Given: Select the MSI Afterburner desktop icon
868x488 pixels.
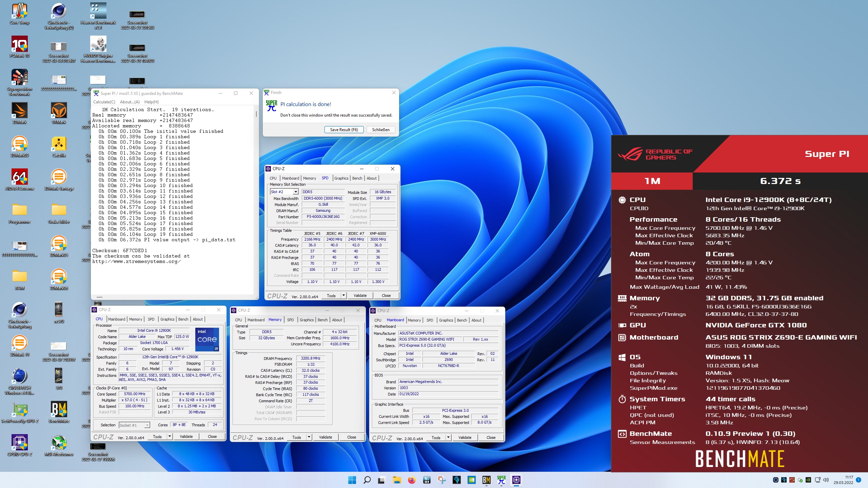Looking at the screenshot, I should (x=59, y=445).
